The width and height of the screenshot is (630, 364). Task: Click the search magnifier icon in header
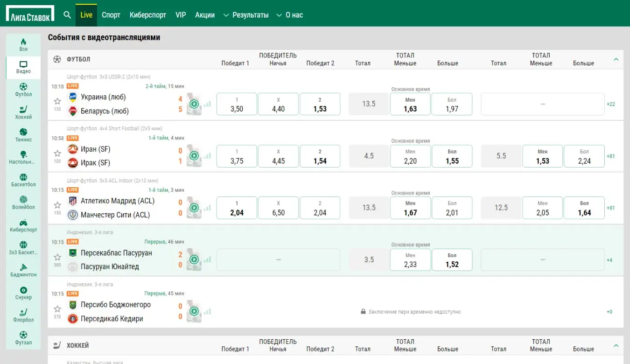(67, 15)
